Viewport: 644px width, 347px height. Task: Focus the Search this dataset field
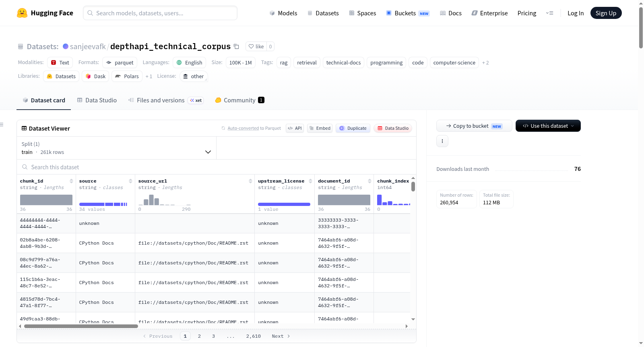(217, 167)
